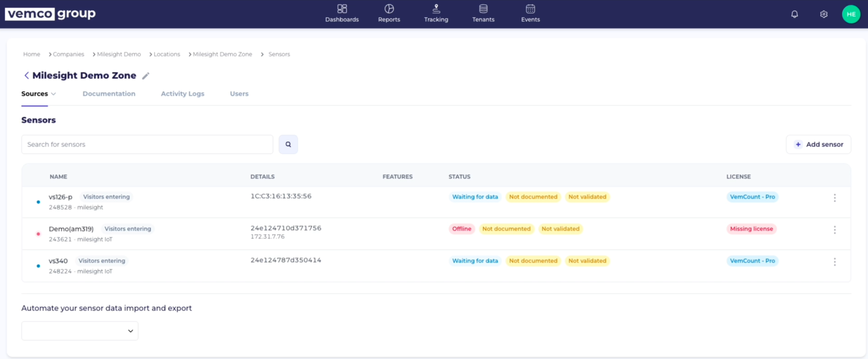This screenshot has height=359, width=868.
Task: Click the 248224 - milesight IoT subtitle
Action: pos(81,271)
